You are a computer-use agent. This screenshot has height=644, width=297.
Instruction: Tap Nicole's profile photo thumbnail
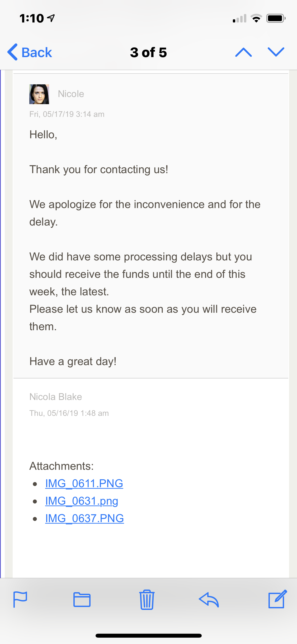[x=39, y=94]
